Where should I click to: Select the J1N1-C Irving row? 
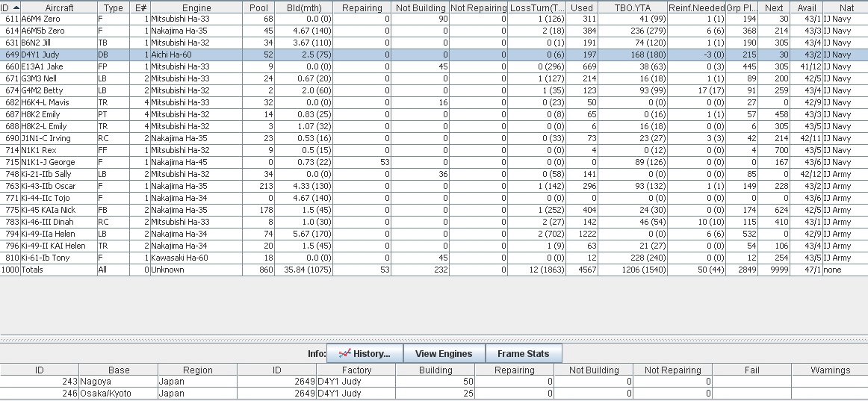tap(434, 138)
